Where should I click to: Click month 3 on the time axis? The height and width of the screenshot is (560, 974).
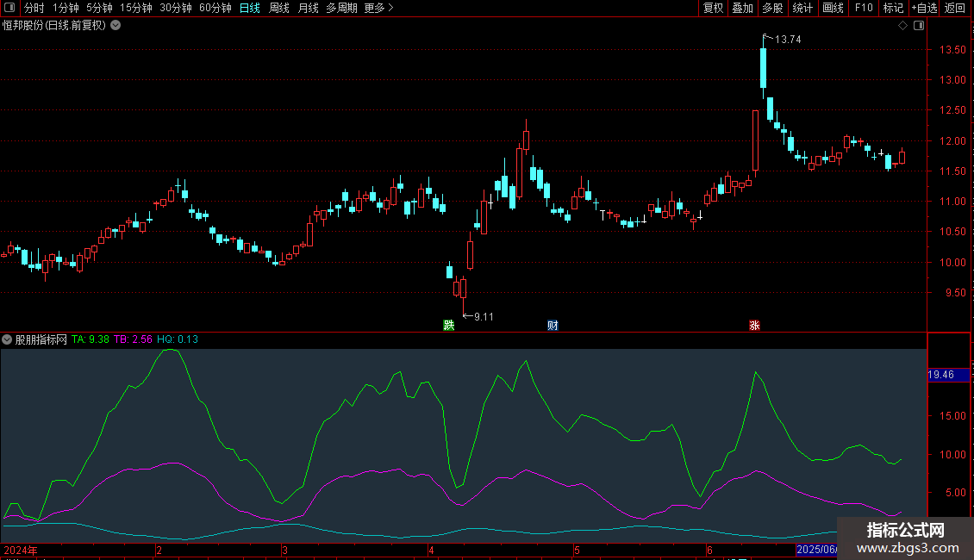coord(284,550)
